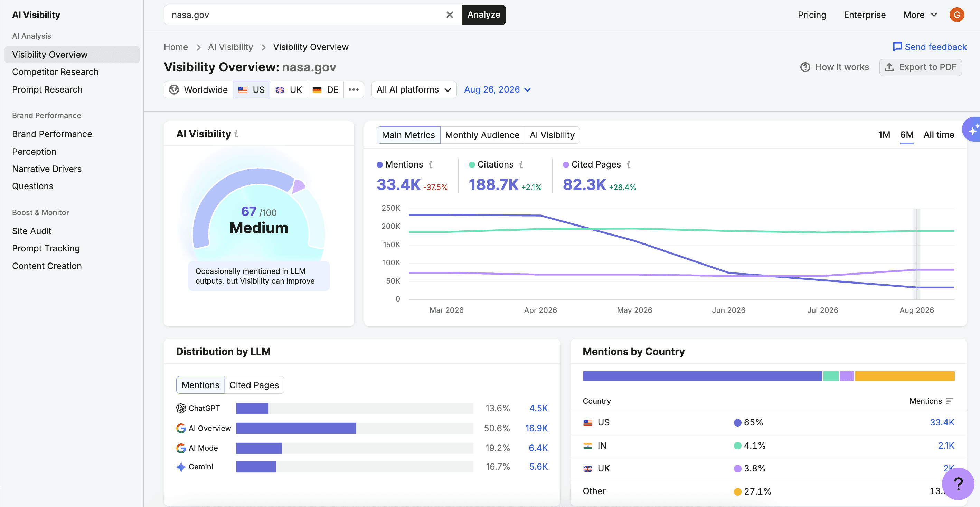
Task: Open the user avatar G menu
Action: [x=957, y=15]
